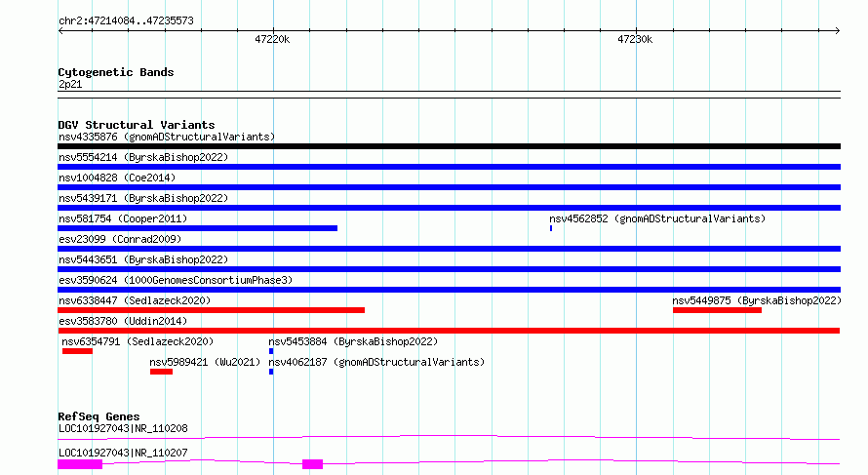Click the first magenta exon of NR_110207

pos(80,464)
